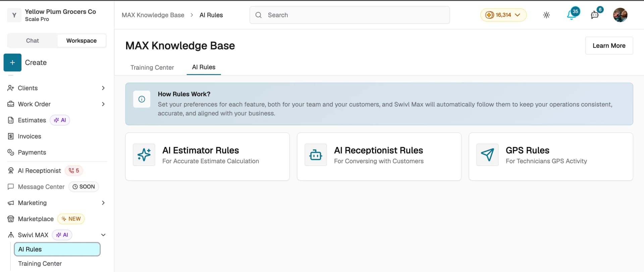Click 'For Technicians GPS Activity' text

click(546, 161)
